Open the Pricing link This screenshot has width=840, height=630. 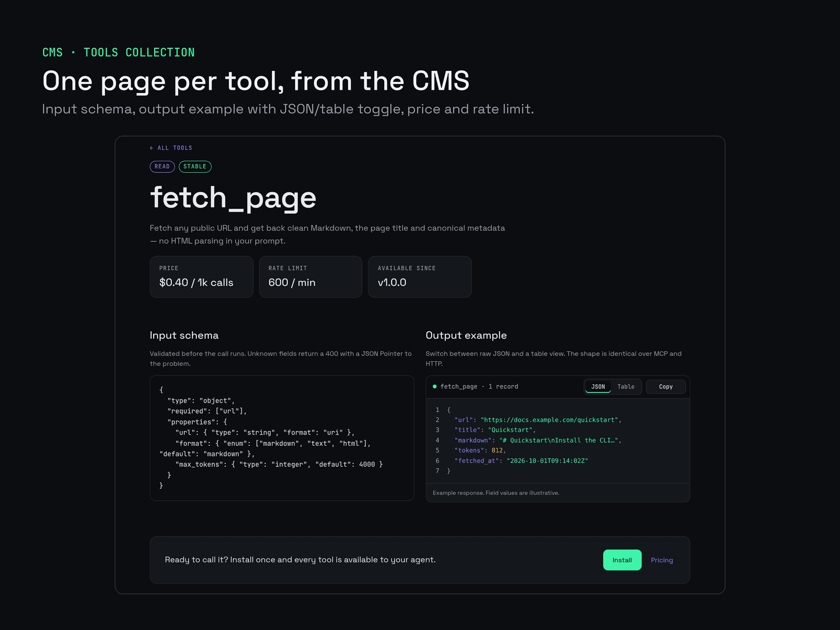pos(661,560)
